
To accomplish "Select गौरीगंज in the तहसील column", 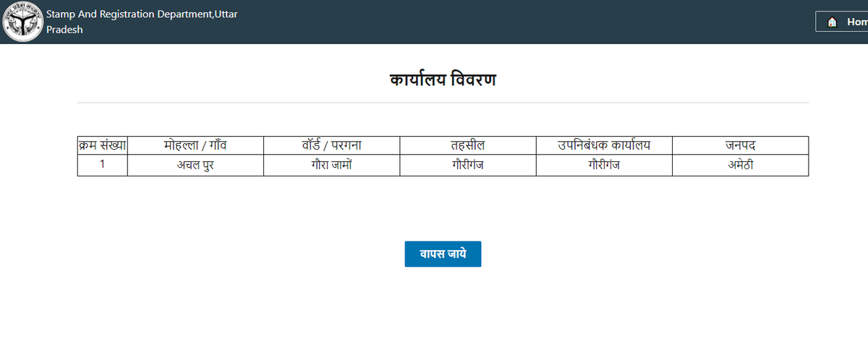I will [x=467, y=165].
